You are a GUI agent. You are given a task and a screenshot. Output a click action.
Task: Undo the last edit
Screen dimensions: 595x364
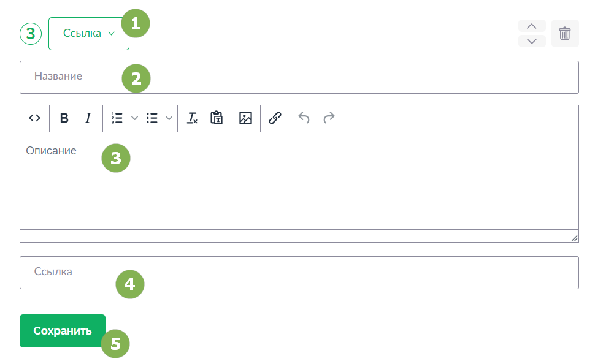(x=304, y=118)
